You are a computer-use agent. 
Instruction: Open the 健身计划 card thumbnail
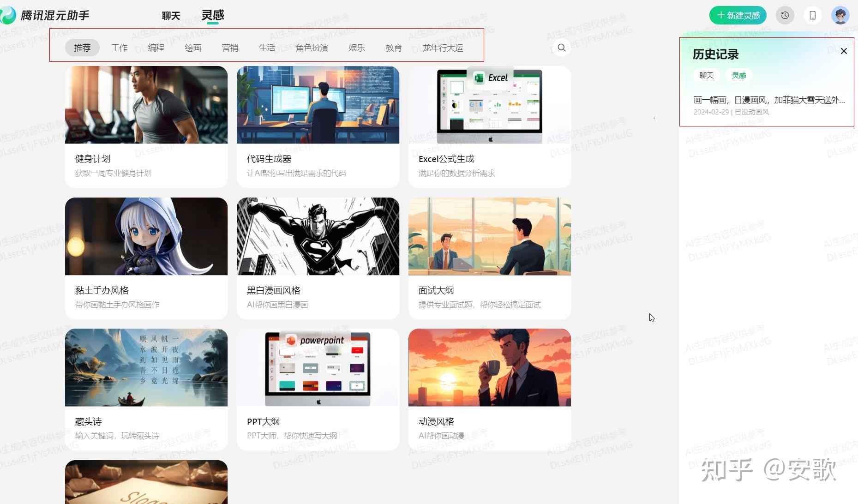pos(146,105)
